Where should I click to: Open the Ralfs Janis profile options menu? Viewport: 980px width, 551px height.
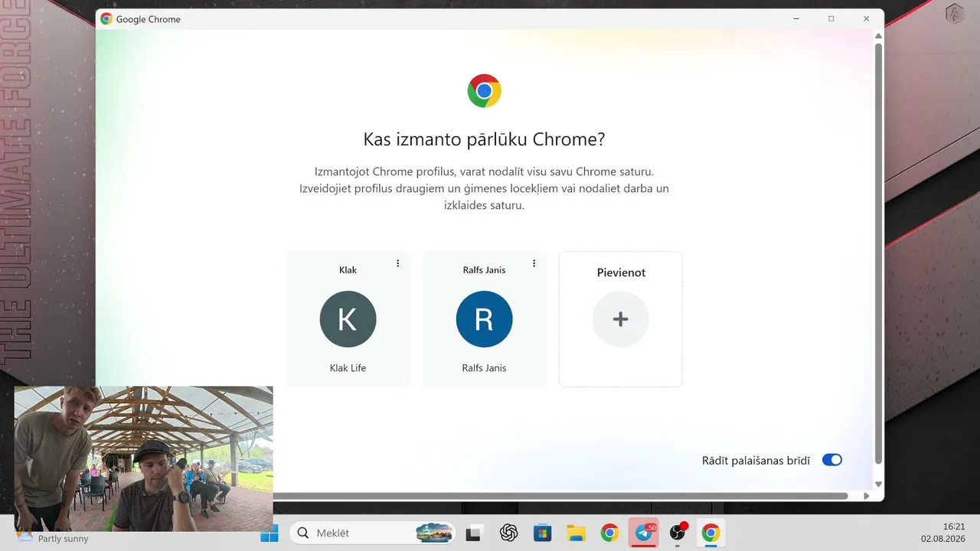(534, 263)
